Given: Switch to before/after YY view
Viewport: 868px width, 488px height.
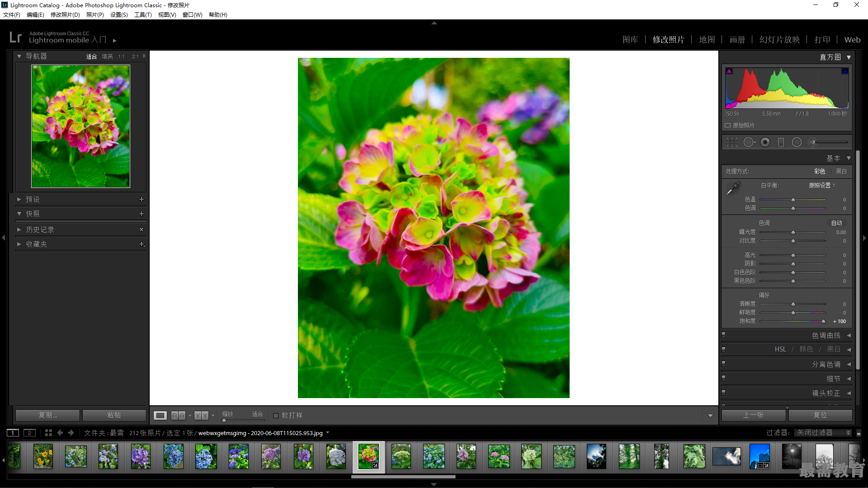Looking at the screenshot, I should [x=201, y=415].
